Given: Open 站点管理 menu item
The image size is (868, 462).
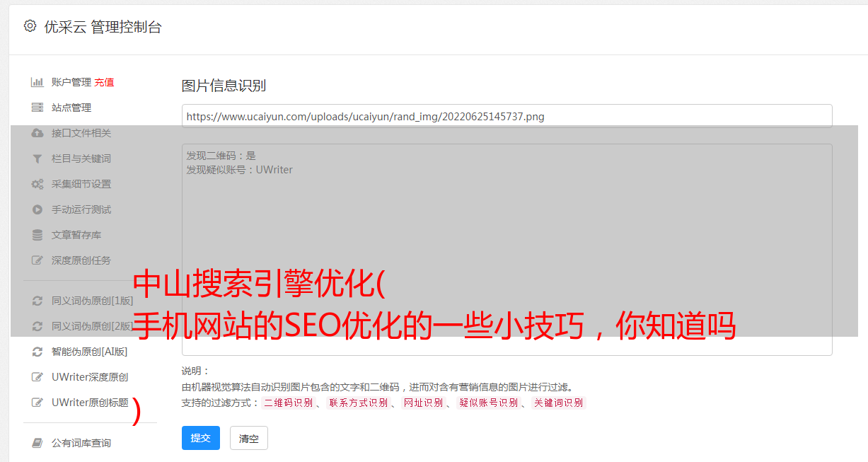Looking at the screenshot, I should coord(71,108).
